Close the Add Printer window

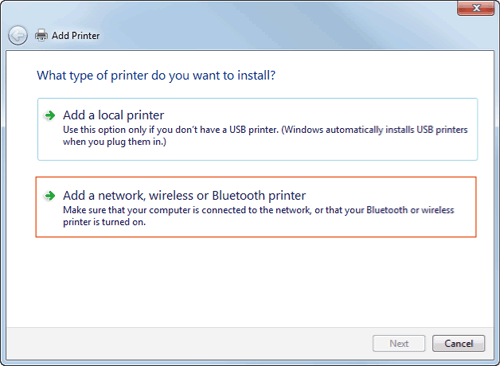coord(476,8)
